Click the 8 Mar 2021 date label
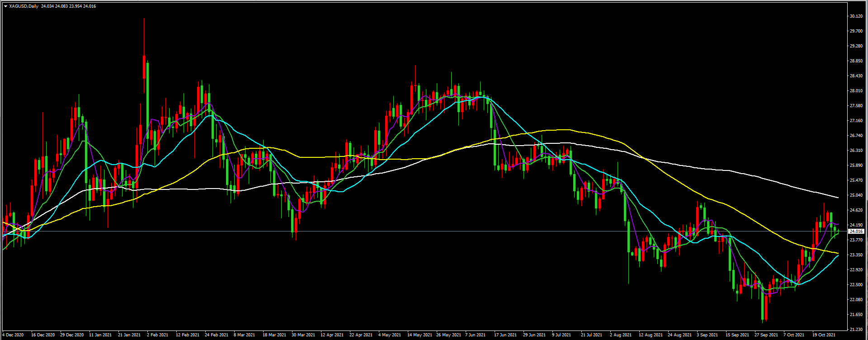Viewport: 868px width, 340px height. click(x=245, y=335)
